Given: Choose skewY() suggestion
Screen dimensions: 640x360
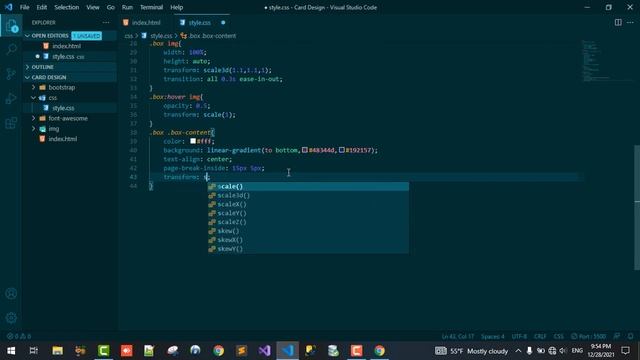Looking at the screenshot, I should [x=308, y=249].
